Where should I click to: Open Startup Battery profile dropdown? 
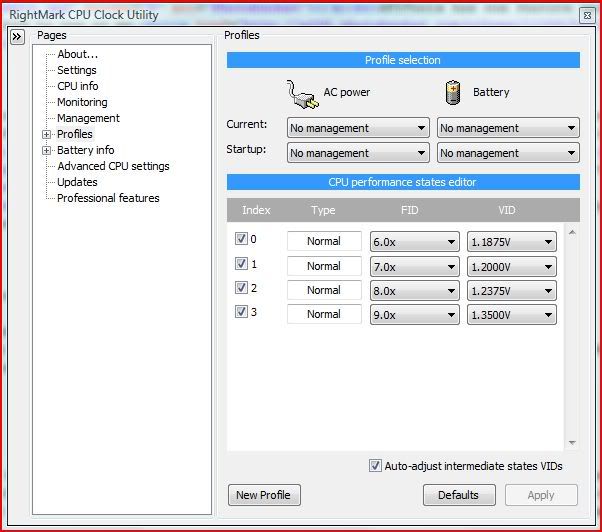(508, 153)
